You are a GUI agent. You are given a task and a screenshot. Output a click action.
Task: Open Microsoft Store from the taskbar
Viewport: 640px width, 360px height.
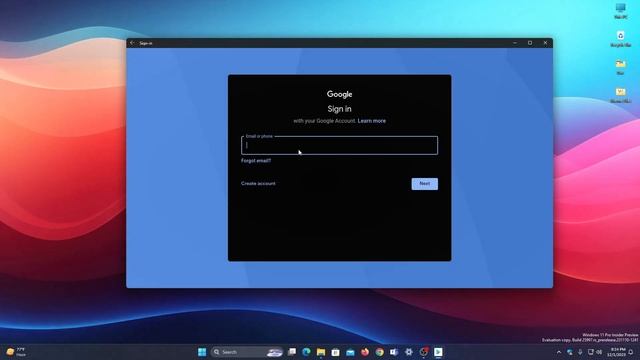336,352
